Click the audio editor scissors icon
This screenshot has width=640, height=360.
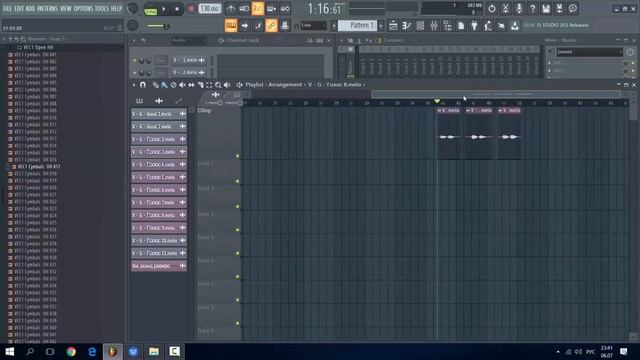505,8
